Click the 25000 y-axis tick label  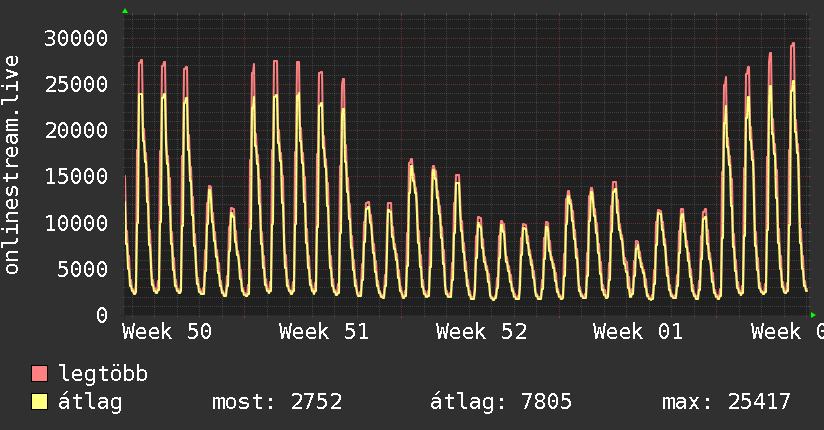point(76,84)
